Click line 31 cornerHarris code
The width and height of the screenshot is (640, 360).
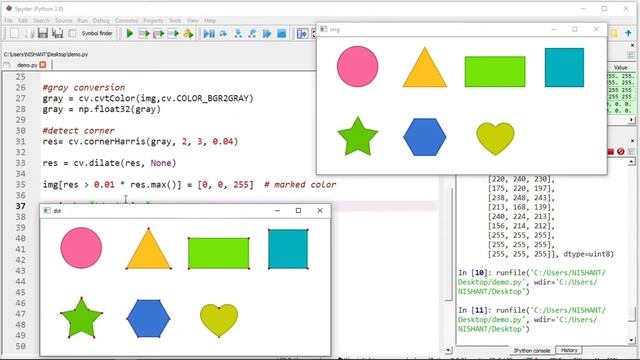[140, 142]
